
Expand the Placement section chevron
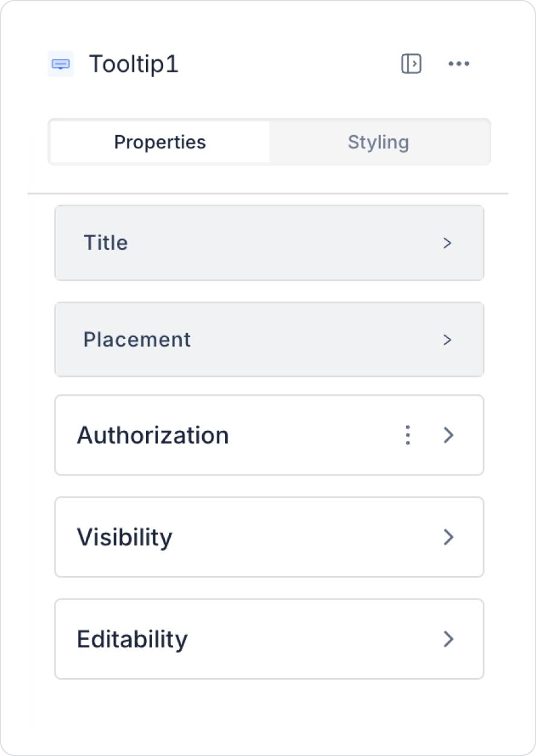(447, 340)
